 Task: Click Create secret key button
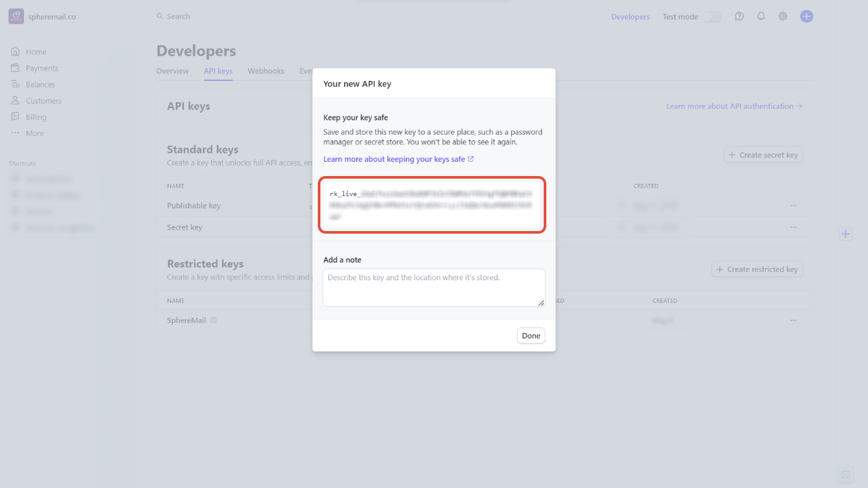(763, 155)
